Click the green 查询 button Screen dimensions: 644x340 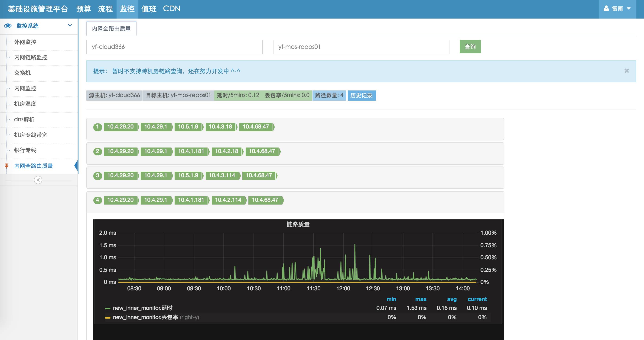470,47
